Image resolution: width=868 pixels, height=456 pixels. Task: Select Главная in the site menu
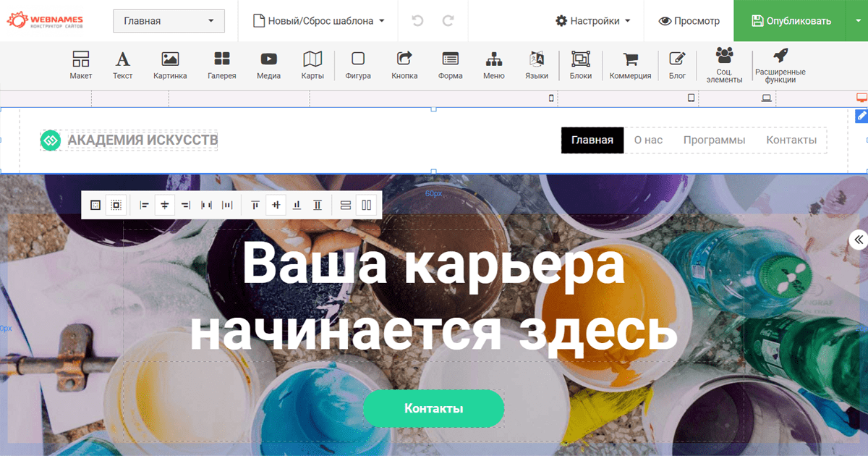(592, 140)
